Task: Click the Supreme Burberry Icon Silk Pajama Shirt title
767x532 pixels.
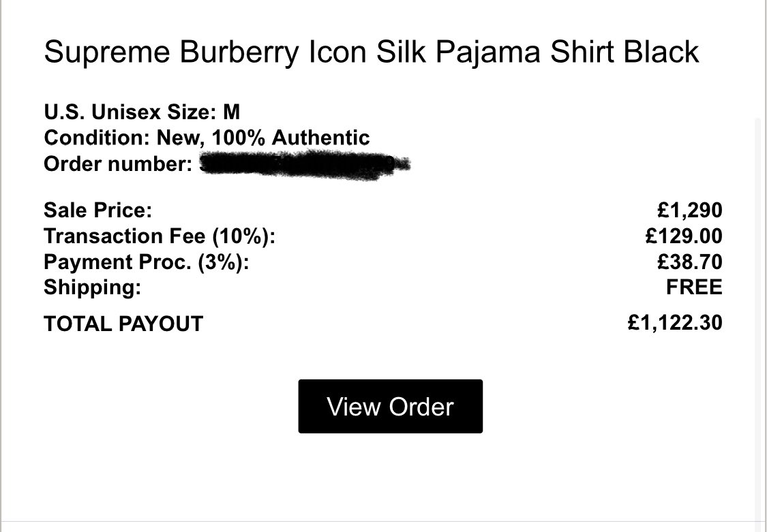Action: 372,52
